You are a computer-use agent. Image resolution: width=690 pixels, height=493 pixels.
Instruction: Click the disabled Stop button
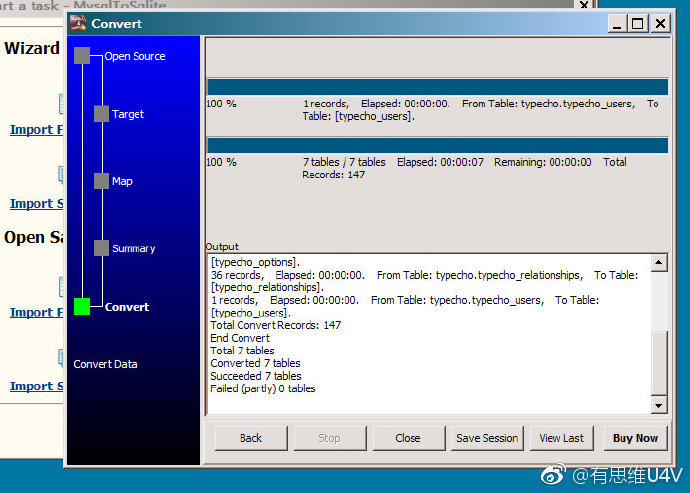[x=330, y=438]
